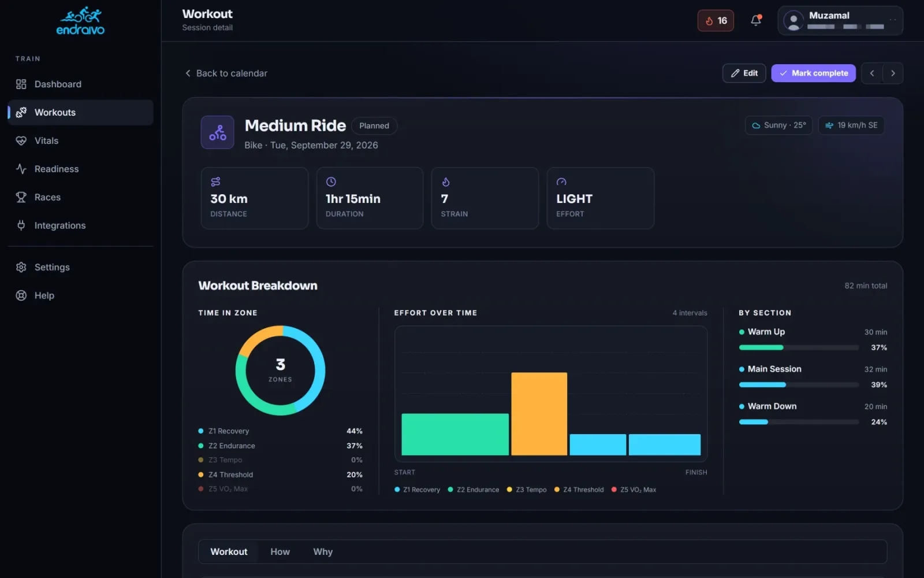Toggle Z2 Endurance zone legend row

tap(281, 446)
